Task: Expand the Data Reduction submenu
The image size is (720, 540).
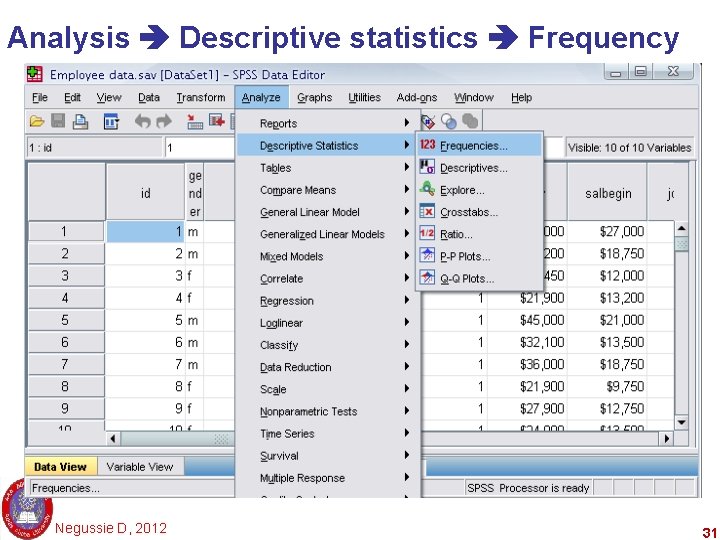Action: [328, 367]
